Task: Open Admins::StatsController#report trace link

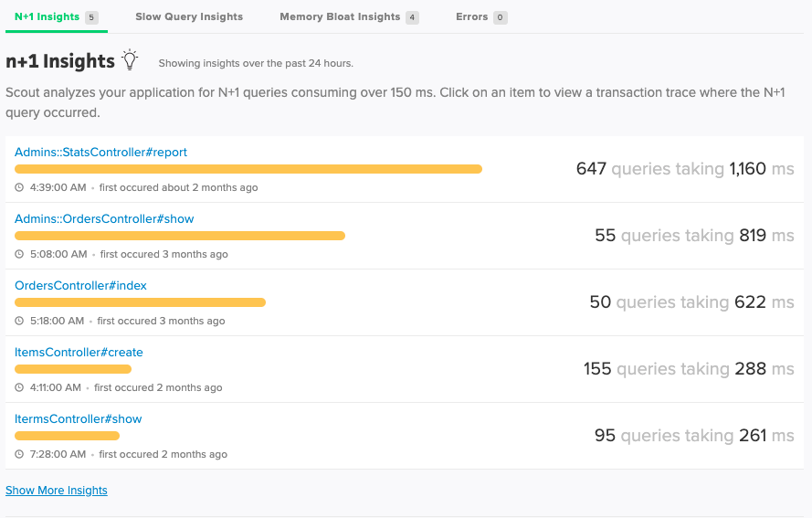Action: coord(100,153)
